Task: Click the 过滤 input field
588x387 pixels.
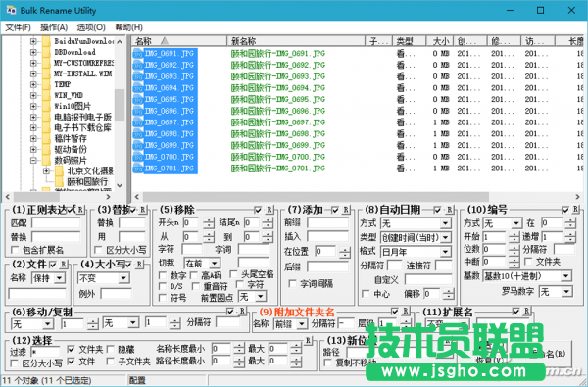Action: tap(45, 352)
